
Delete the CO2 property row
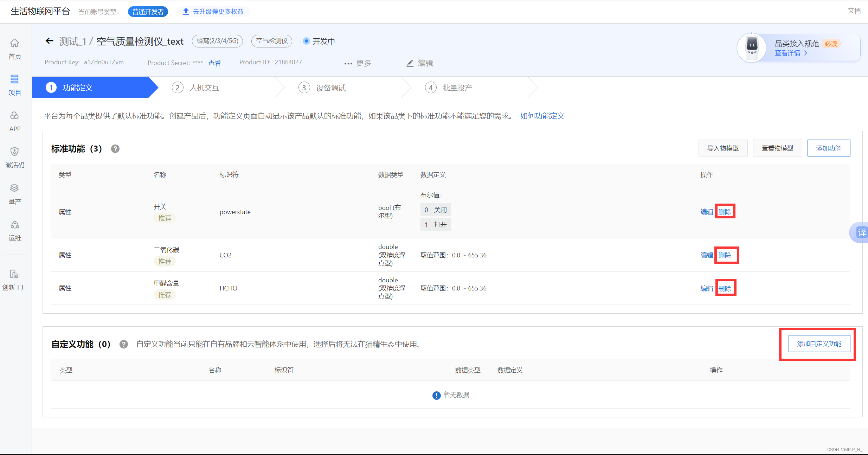[x=725, y=255]
